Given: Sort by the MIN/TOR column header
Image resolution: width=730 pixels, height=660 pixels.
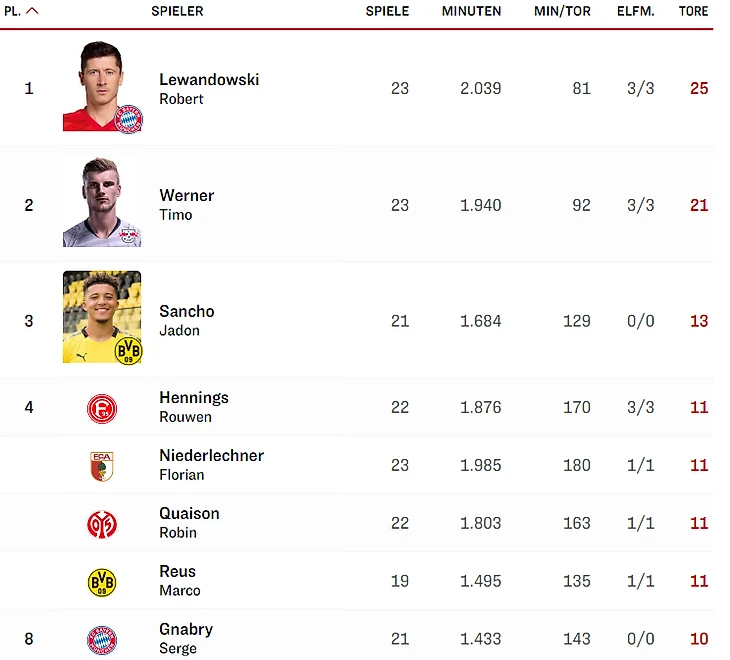Looking at the screenshot, I should coord(562,11).
